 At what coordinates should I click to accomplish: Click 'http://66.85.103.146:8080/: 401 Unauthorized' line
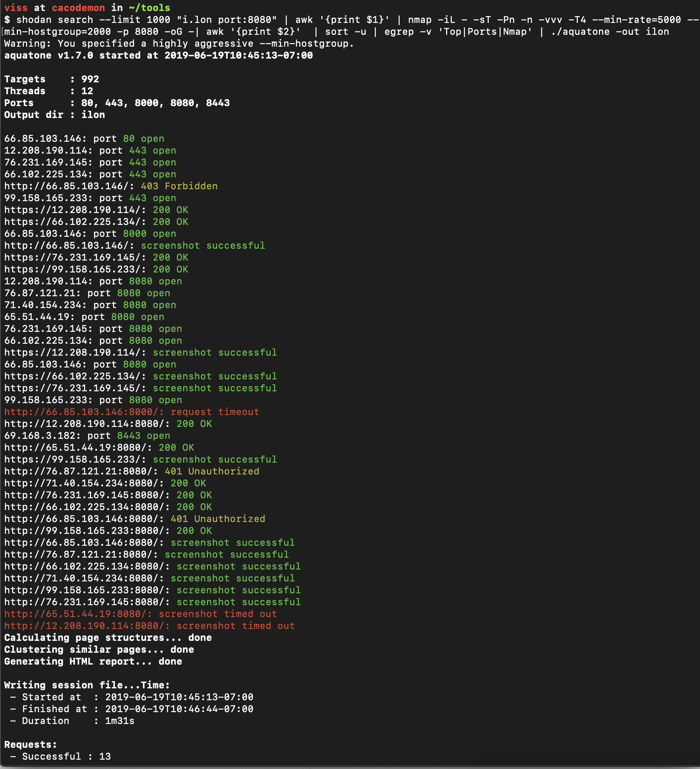(x=135, y=519)
